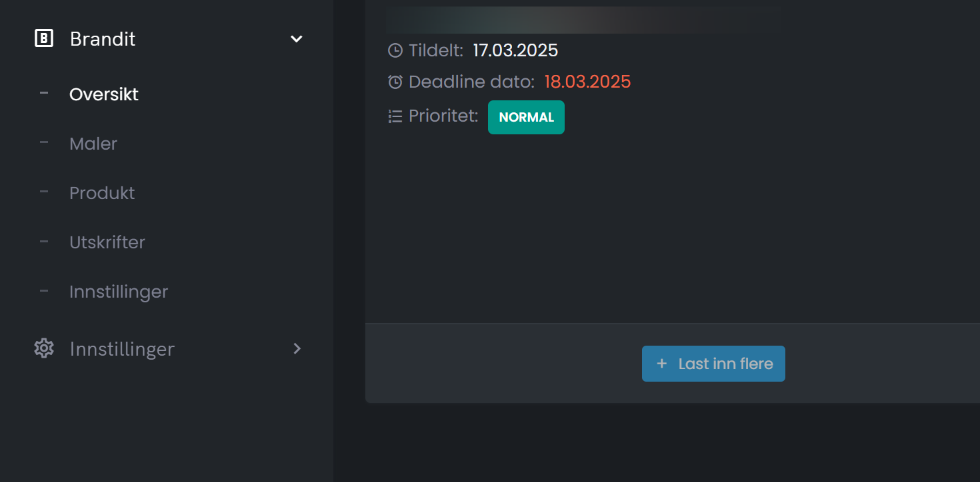Click the clock icon next to Tildelt

pos(395,50)
